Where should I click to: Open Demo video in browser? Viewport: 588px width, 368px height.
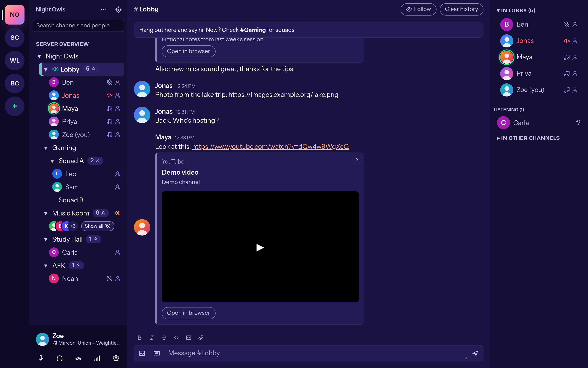click(x=189, y=313)
